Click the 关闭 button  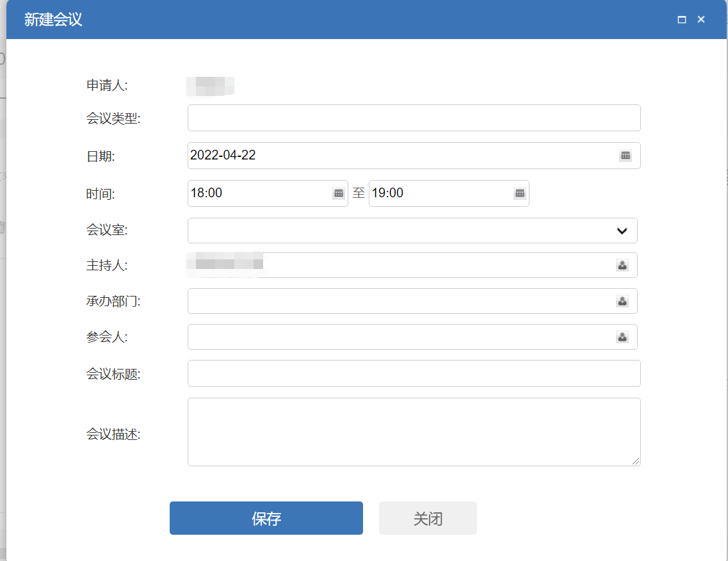pos(428,518)
